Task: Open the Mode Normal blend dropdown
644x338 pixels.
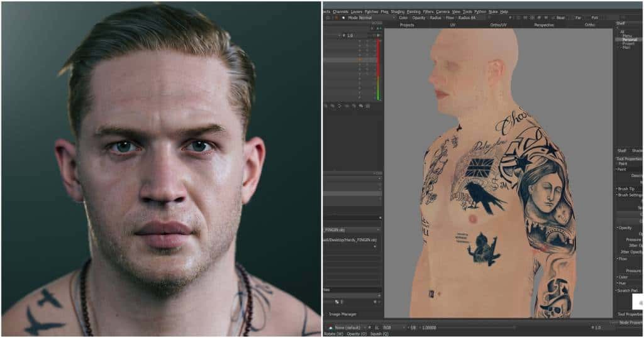Action: tap(370, 18)
